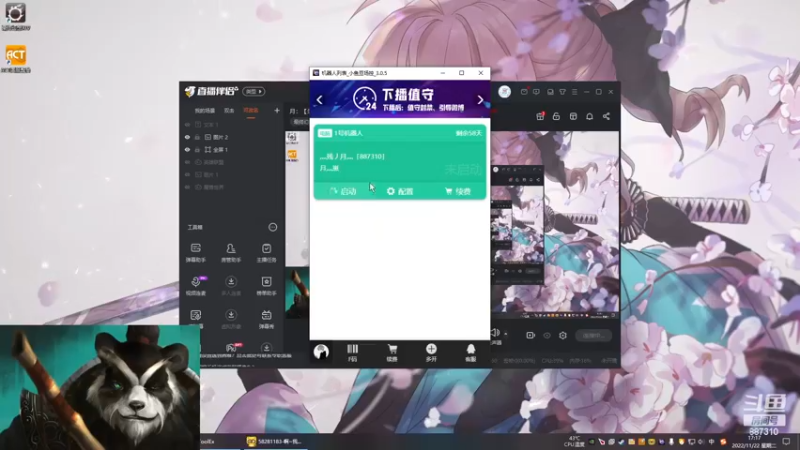
Task: Toggle visibility of 全屏 1 source
Action: coord(187,149)
